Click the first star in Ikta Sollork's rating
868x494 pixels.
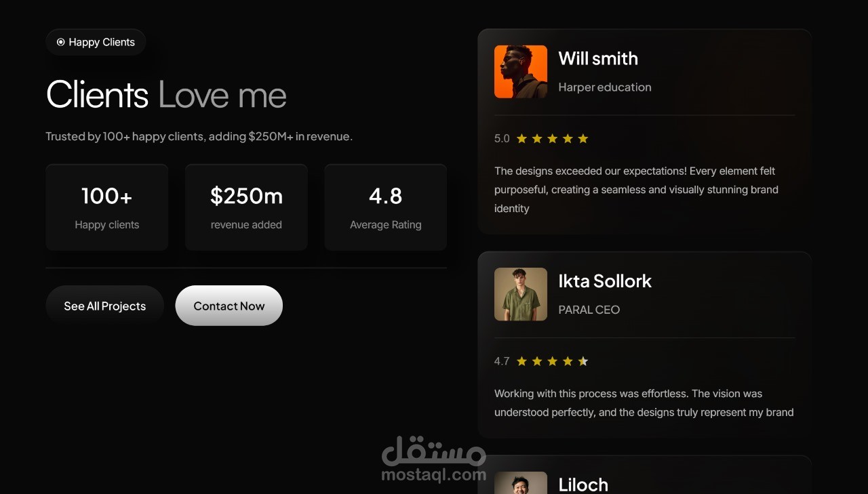(x=521, y=361)
